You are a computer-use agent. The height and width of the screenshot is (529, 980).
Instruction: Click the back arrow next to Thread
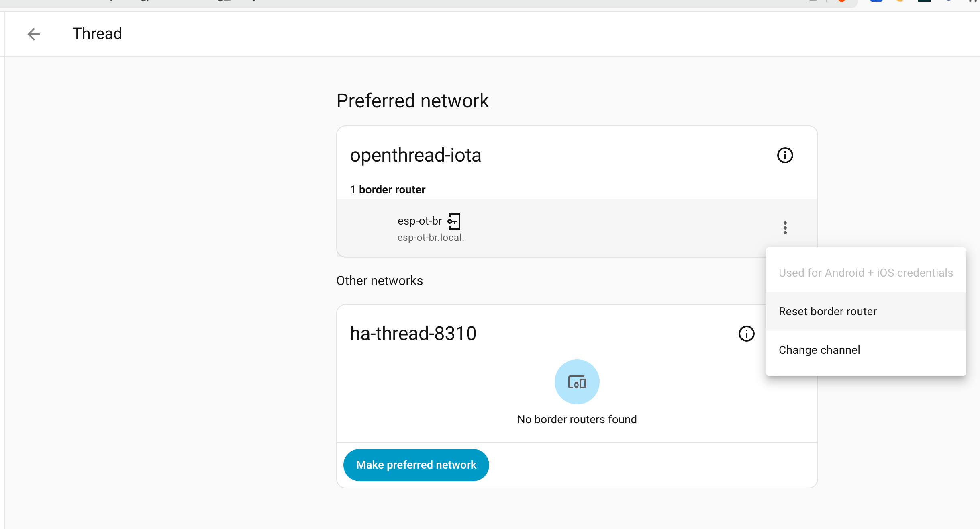[34, 34]
